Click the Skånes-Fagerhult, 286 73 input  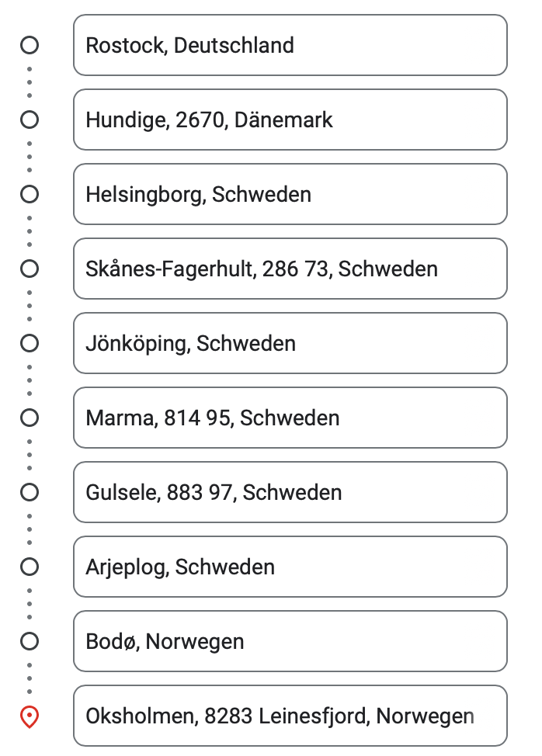[x=290, y=269]
